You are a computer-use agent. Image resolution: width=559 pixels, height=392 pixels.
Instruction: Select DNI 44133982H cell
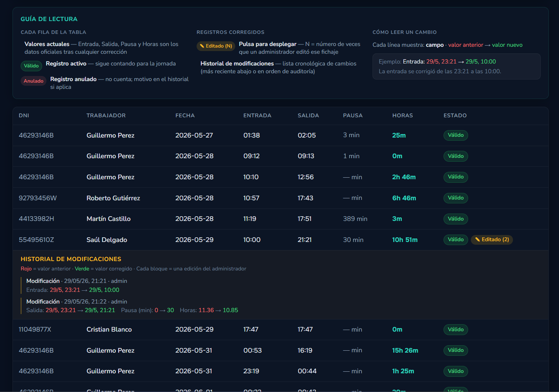click(36, 219)
